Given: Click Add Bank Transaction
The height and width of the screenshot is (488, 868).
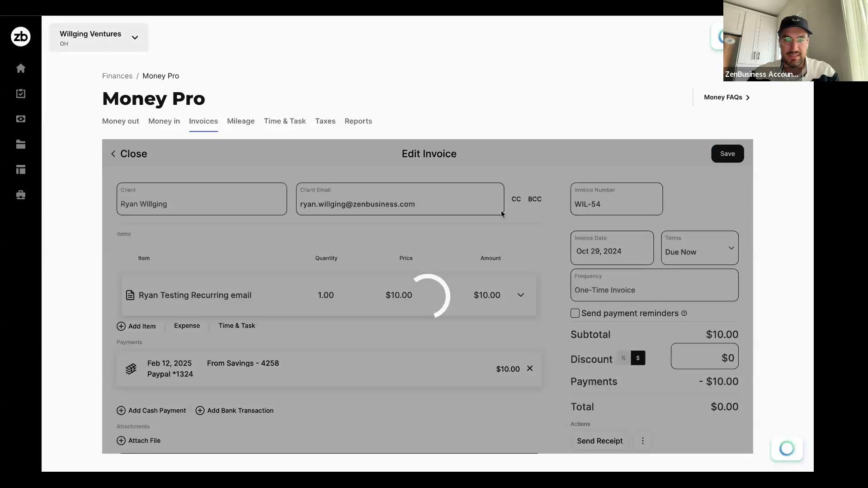Looking at the screenshot, I should pyautogui.click(x=235, y=410).
